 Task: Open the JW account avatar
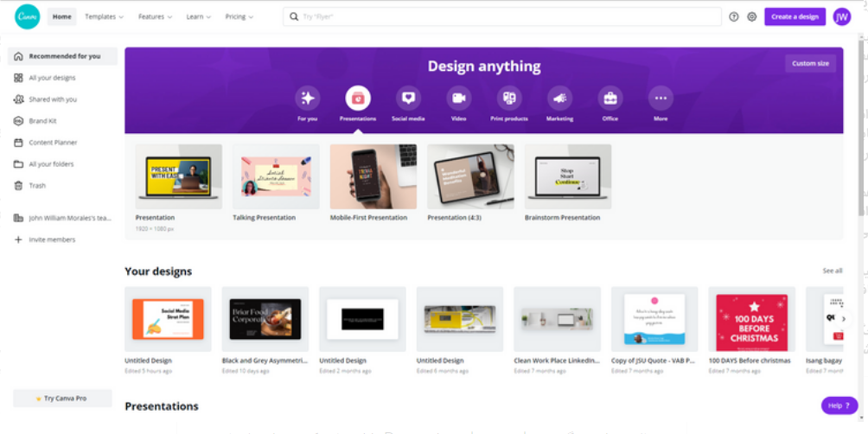point(842,16)
